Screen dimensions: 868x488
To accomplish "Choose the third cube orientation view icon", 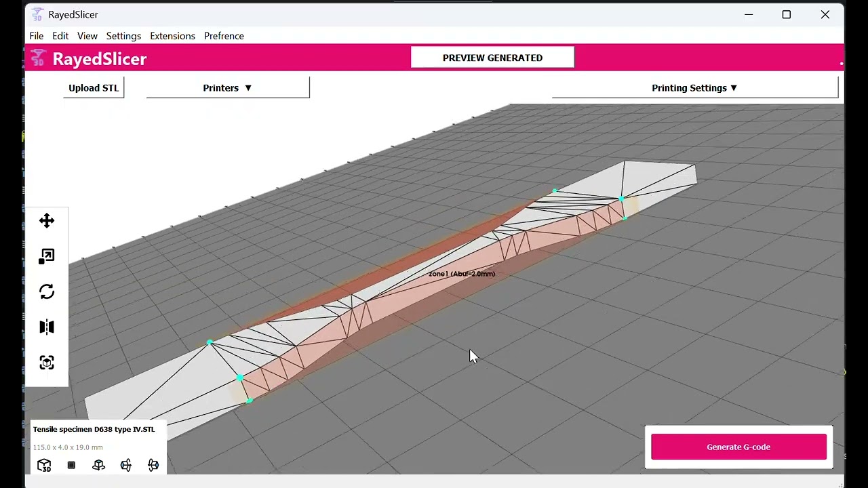I will tap(99, 465).
